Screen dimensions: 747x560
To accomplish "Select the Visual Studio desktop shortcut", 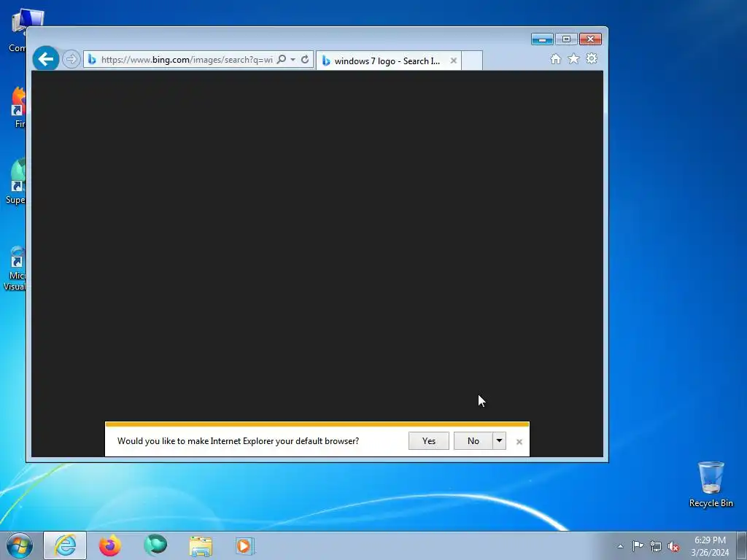I will pos(15,268).
